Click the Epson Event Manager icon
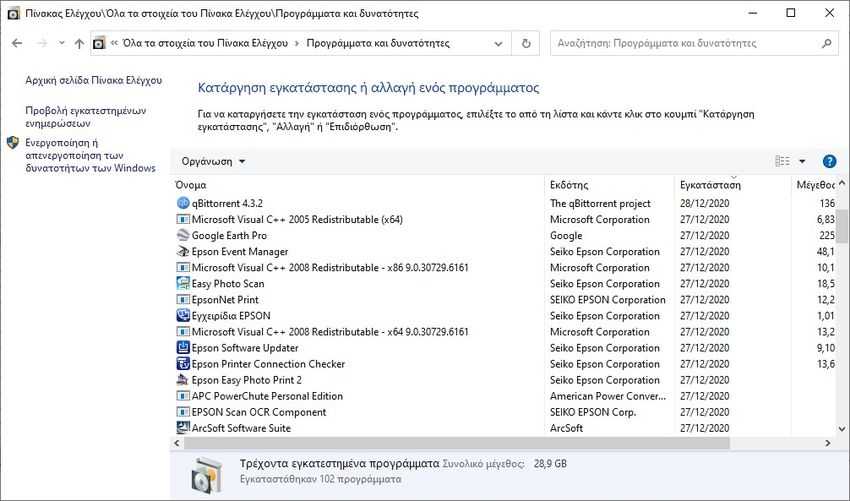 pos(183,252)
